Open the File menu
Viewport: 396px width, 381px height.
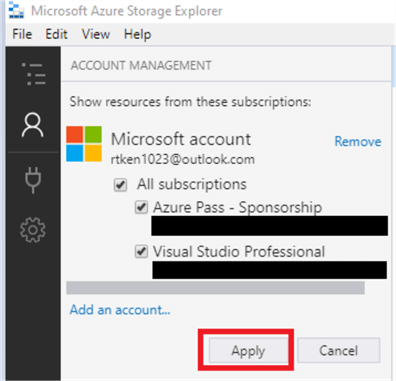point(22,34)
